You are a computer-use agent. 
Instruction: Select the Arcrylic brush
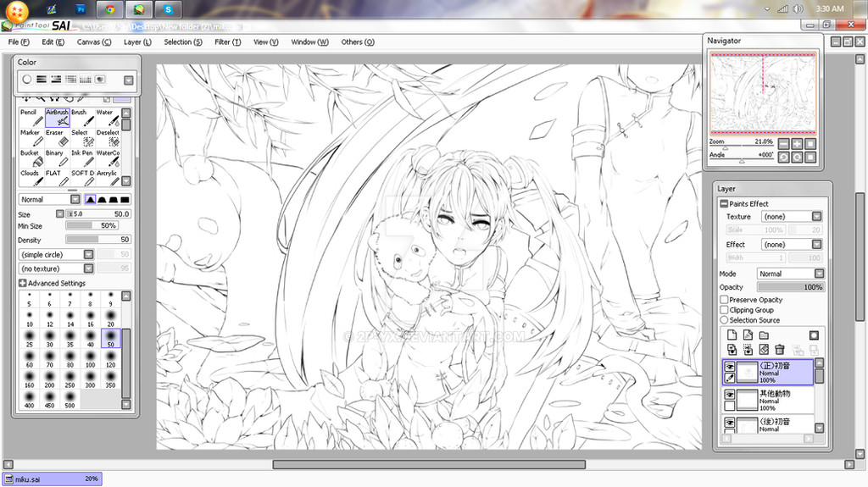tap(108, 178)
